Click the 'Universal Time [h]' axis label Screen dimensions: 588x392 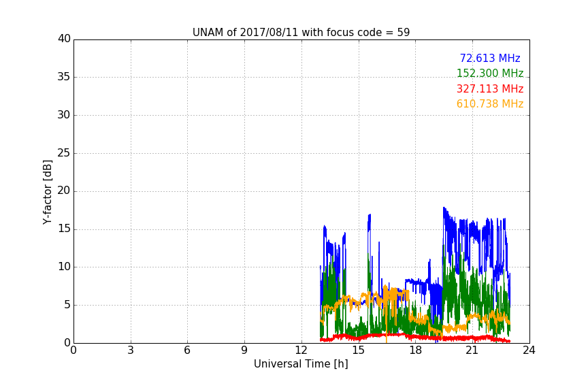click(301, 364)
